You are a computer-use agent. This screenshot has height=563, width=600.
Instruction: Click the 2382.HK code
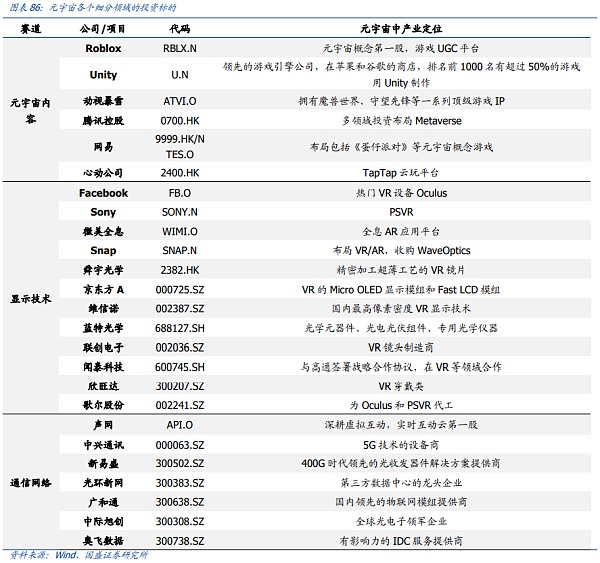(180, 271)
